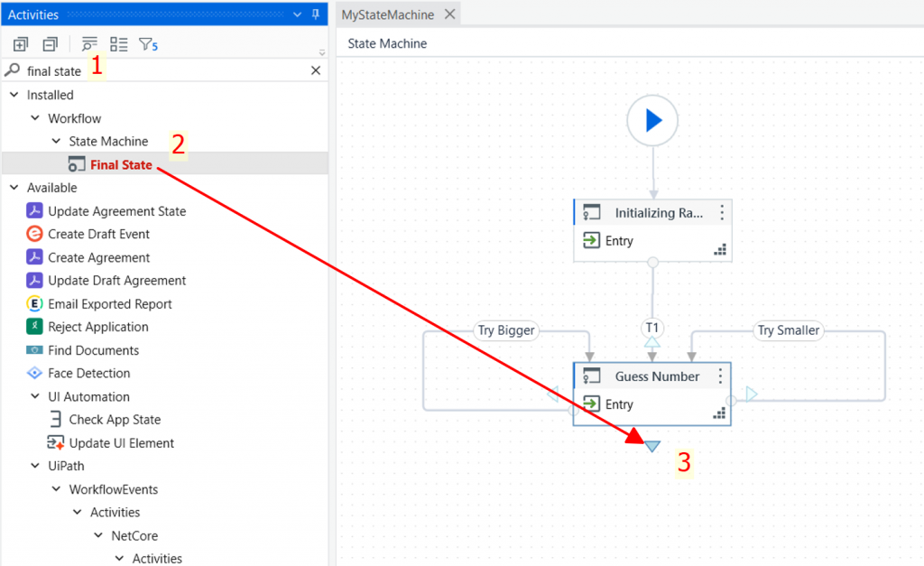The height and width of the screenshot is (566, 924).
Task: Toggle the group-by-packages list view icon
Action: tap(118, 44)
